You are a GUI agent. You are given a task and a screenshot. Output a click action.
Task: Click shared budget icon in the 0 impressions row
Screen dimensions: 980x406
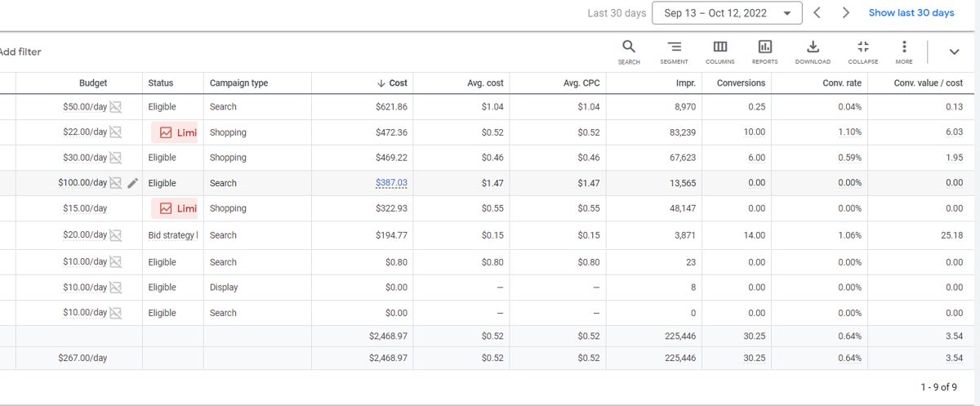(116, 313)
